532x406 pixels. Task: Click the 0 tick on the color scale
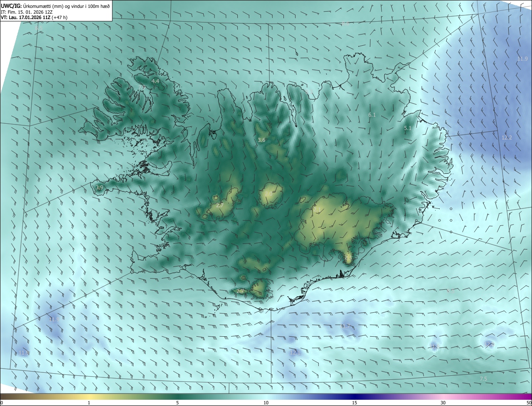point(2,403)
